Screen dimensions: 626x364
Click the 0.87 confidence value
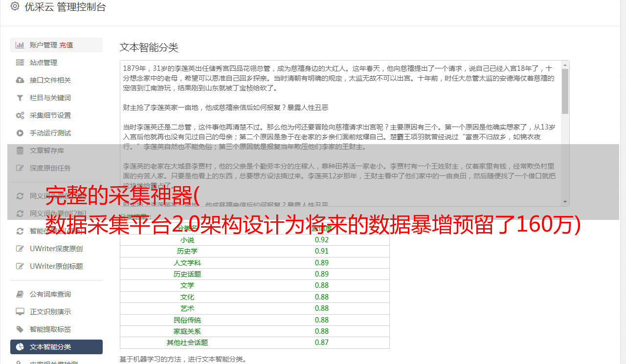[x=322, y=343]
